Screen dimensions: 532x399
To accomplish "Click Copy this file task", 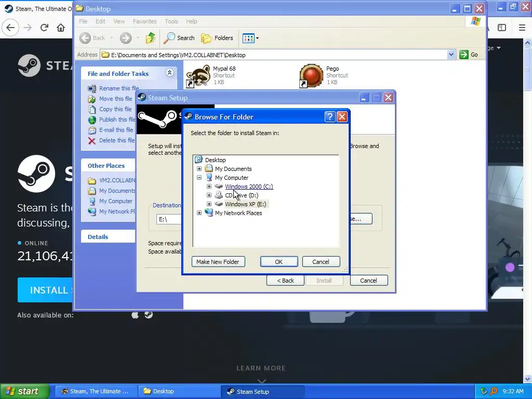I will (110, 109).
